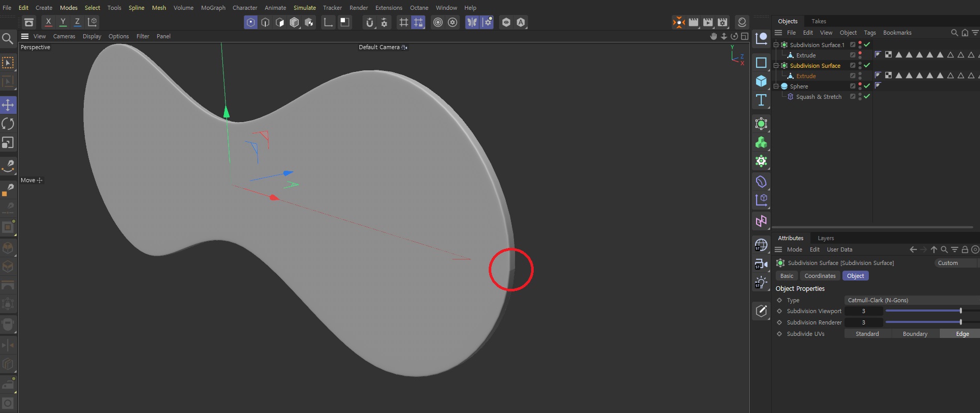Toggle Z axis lock
The width and height of the screenshot is (980, 413).
tap(77, 22)
